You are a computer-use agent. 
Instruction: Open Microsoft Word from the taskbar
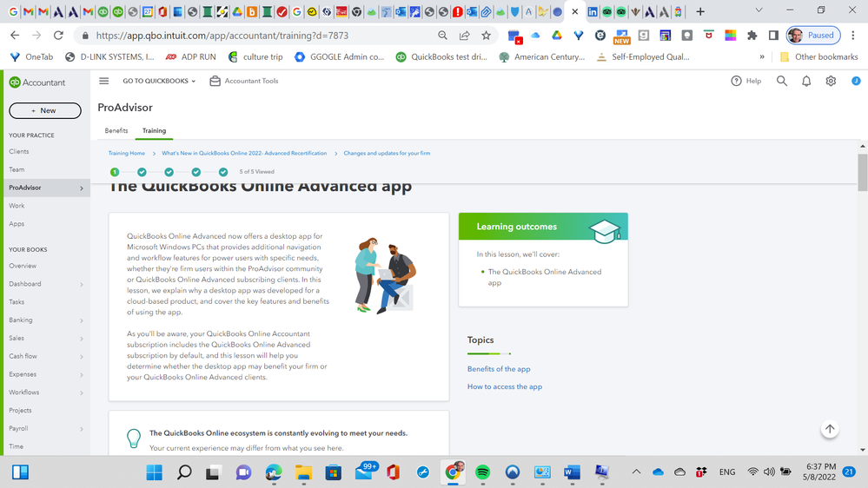tap(572, 472)
